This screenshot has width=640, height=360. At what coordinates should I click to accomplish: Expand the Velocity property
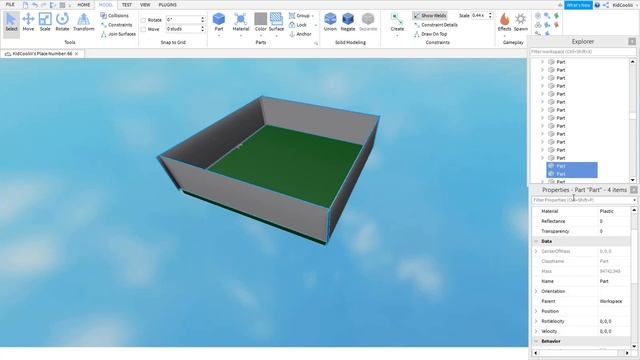(x=536, y=331)
